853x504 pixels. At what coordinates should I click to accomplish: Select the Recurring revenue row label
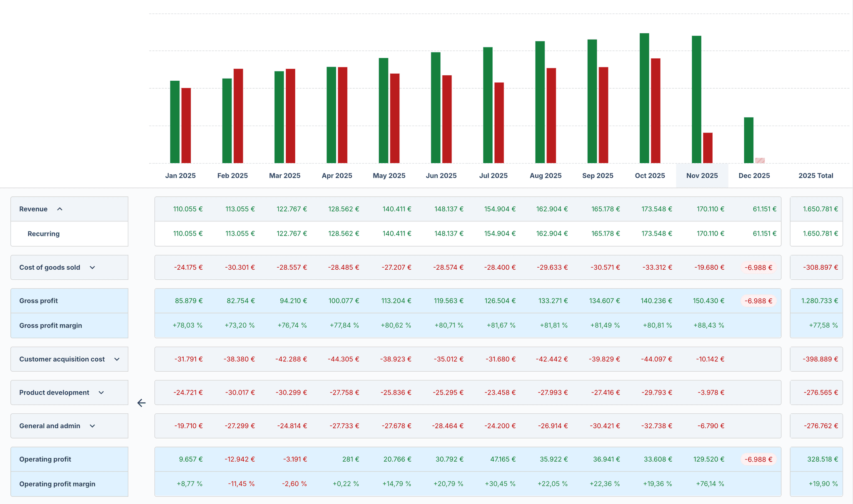44,233
